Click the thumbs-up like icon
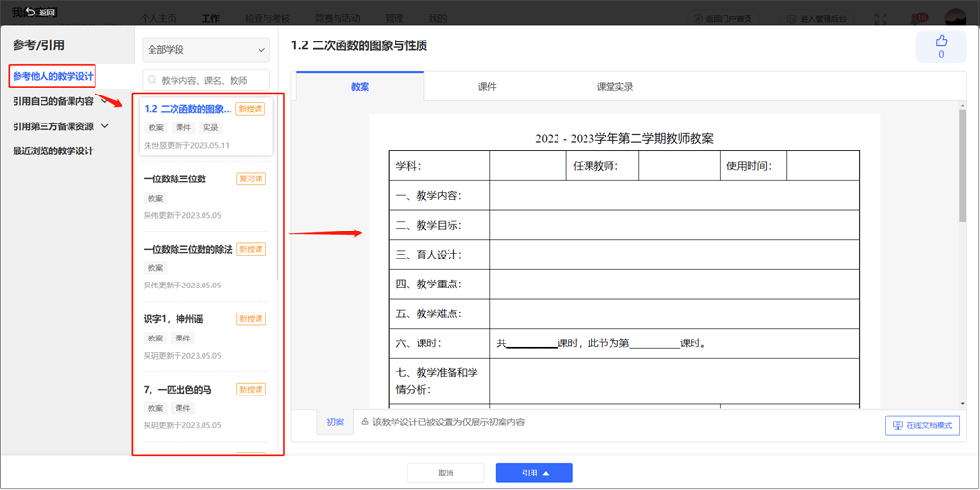The width and height of the screenshot is (980, 490). click(x=941, y=41)
